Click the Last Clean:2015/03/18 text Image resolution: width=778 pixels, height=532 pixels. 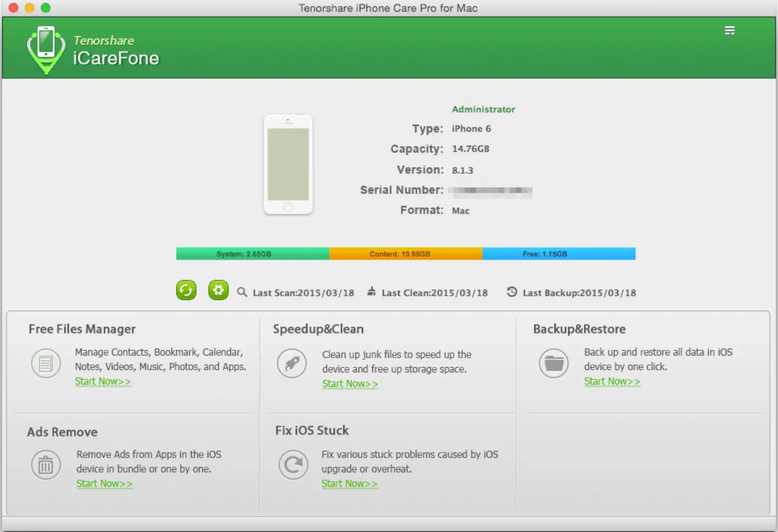pyautogui.click(x=435, y=293)
